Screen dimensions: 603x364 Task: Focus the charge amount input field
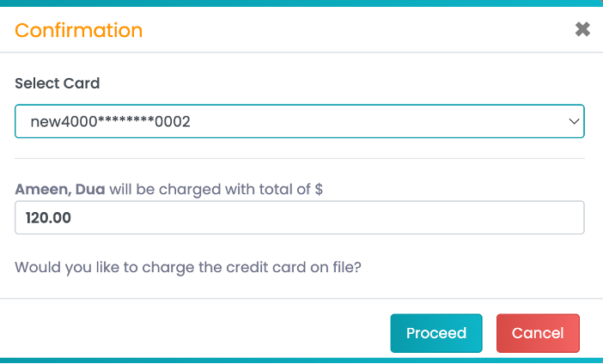point(300,217)
